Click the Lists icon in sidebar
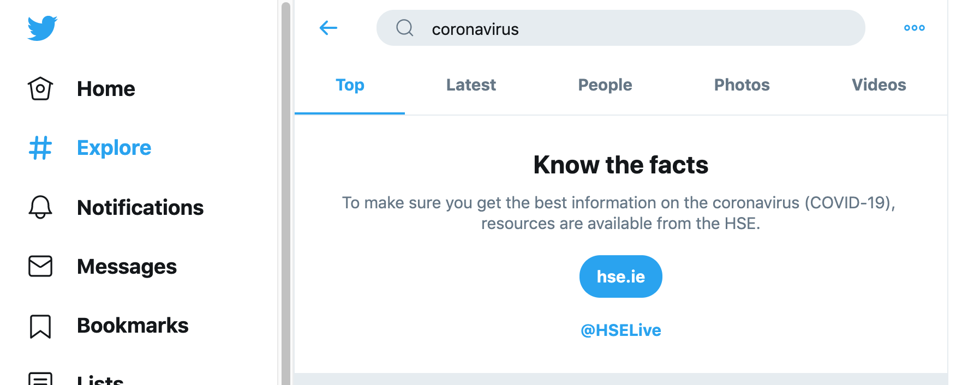The width and height of the screenshot is (980, 385). pyautogui.click(x=40, y=378)
